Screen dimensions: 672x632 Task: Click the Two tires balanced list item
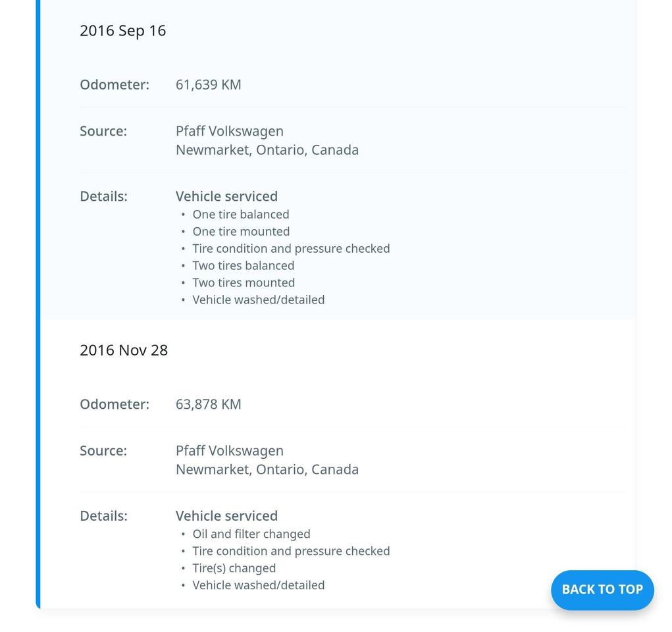(244, 265)
